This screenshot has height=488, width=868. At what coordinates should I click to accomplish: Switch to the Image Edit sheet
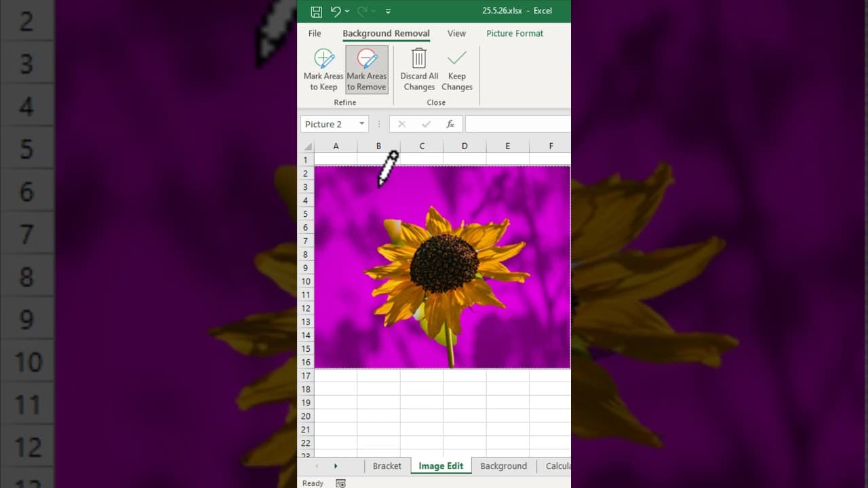click(x=441, y=466)
